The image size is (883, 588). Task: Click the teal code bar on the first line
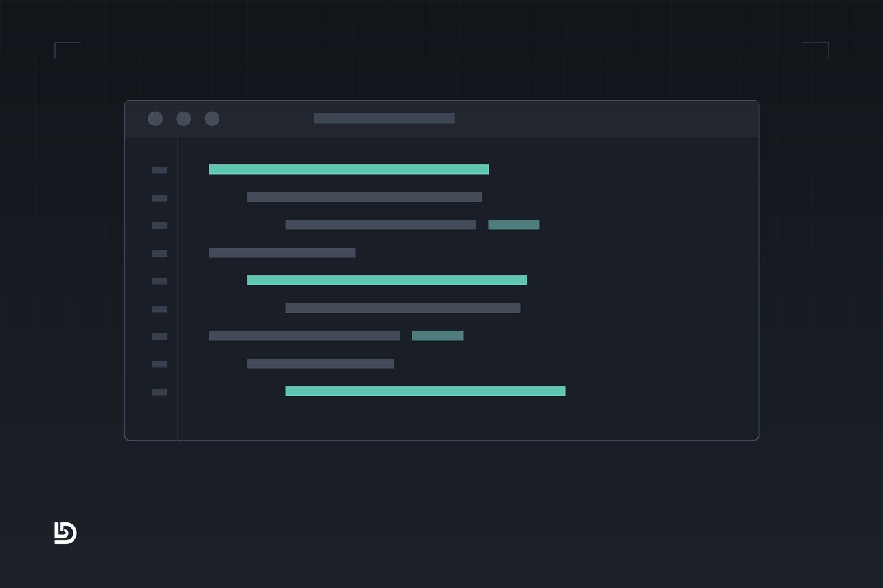(349, 169)
